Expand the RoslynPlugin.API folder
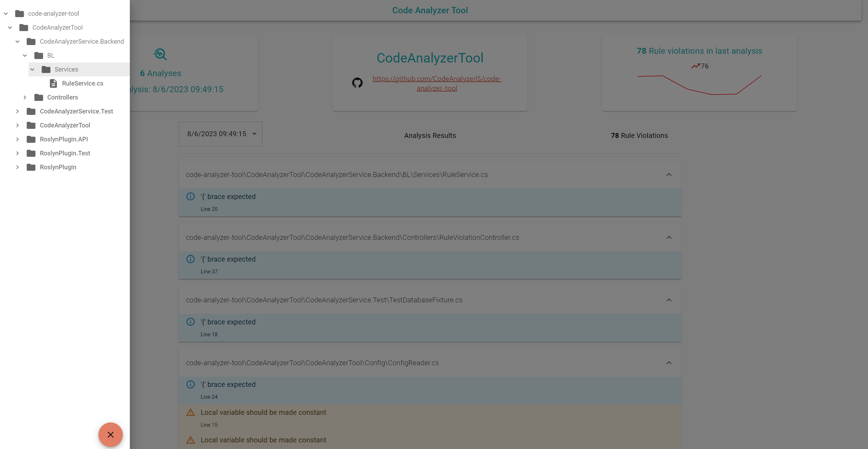Viewport: 868px width, 449px height. 17,139
